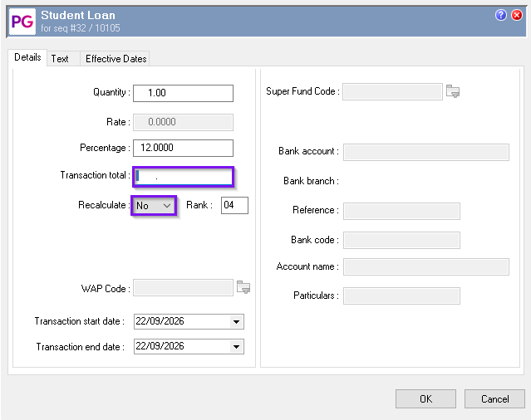Open WAP Code lookup folder icon
The height and width of the screenshot is (420, 531).
pos(243,287)
